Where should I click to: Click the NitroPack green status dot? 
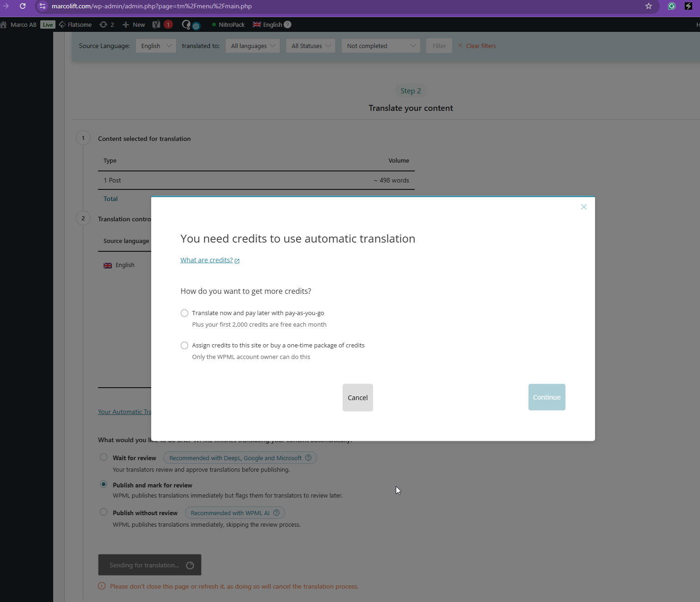pos(214,24)
